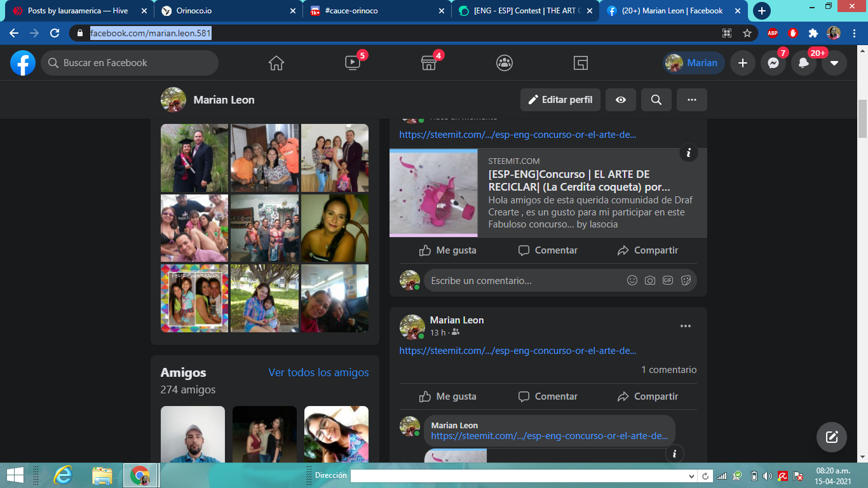Open the Ver todos los amigos link
Screen dimensions: 868x488
point(318,372)
